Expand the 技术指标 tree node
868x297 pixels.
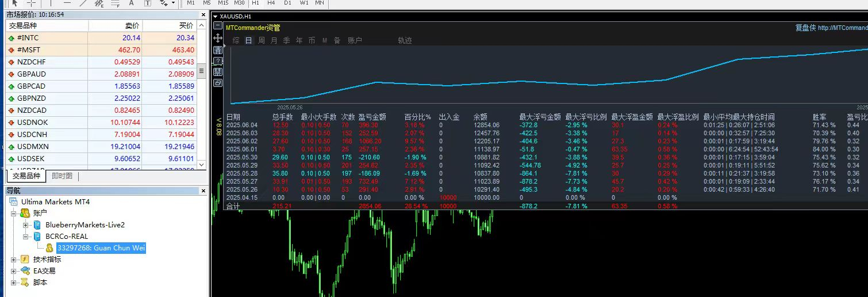click(14, 260)
